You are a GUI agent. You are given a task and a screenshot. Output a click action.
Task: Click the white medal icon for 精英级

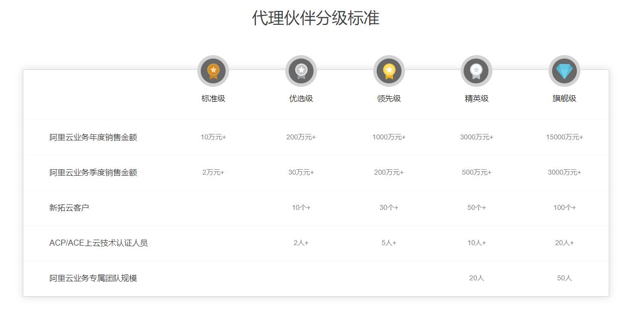click(477, 71)
